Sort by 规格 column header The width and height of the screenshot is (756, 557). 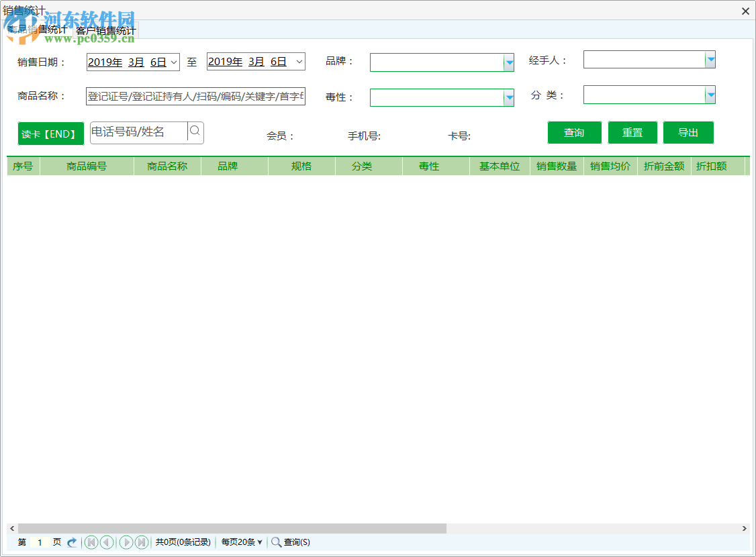301,166
